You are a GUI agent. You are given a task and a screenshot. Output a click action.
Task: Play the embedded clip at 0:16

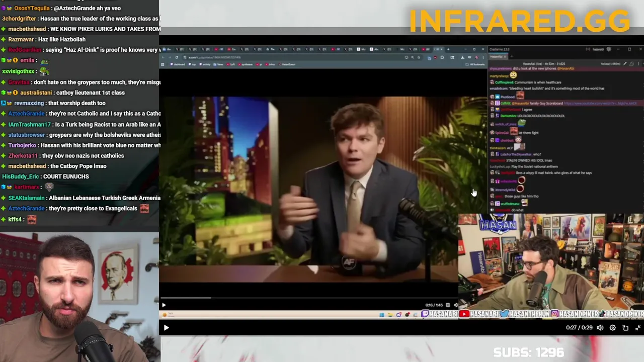tap(164, 305)
